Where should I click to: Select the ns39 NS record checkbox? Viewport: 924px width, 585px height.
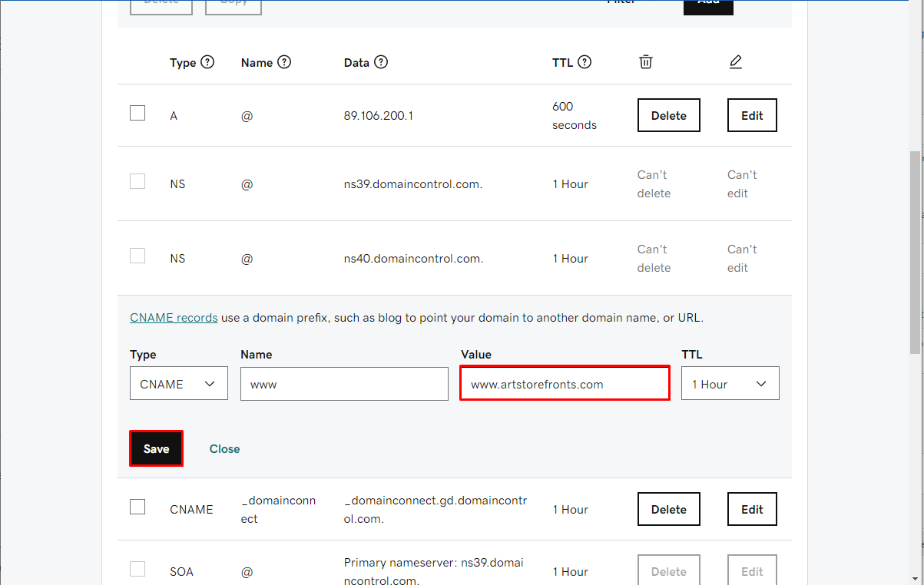pyautogui.click(x=137, y=181)
